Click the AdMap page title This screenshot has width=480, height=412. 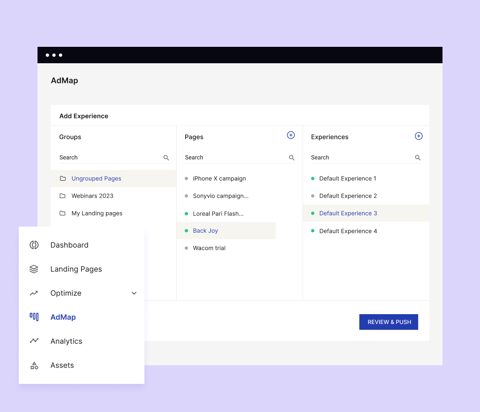(64, 80)
